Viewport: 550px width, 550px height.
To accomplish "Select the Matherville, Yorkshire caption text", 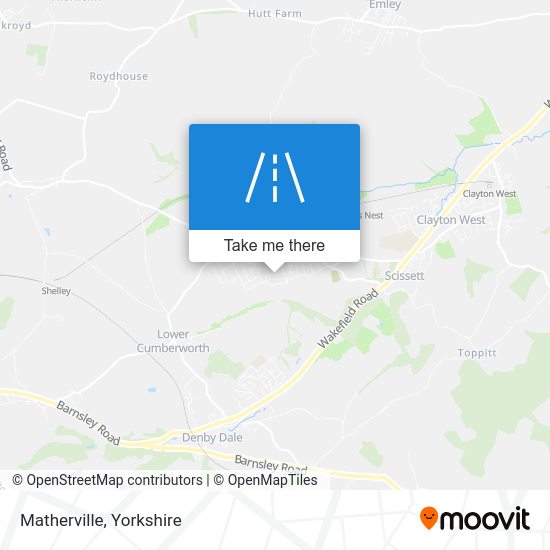I will pos(101,520).
